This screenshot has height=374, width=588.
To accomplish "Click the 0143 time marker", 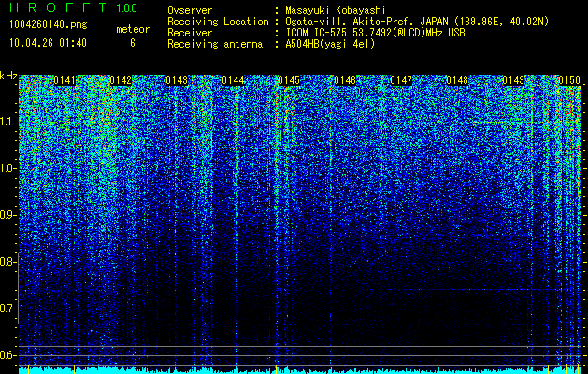I will 177,80.
